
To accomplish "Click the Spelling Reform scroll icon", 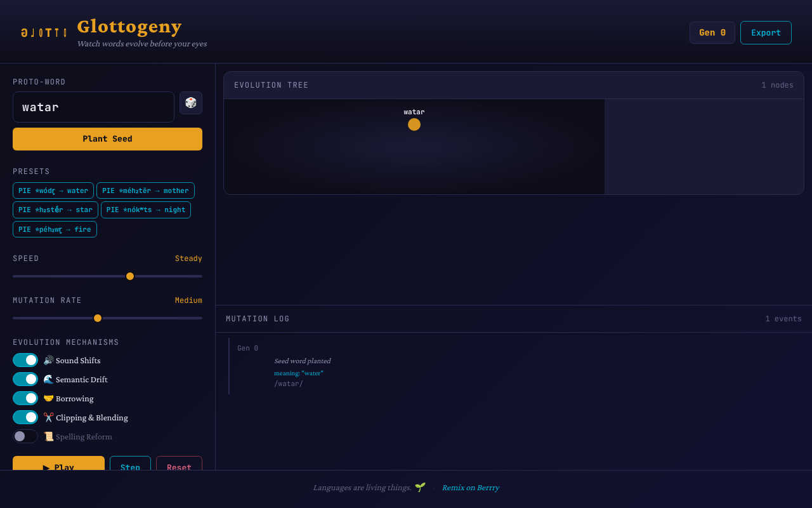I will click(49, 436).
